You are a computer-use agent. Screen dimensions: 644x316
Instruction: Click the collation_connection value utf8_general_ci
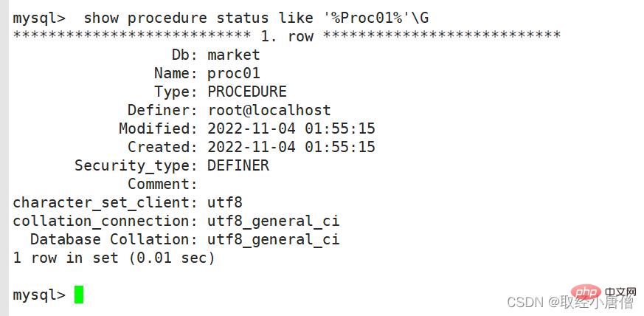273,221
